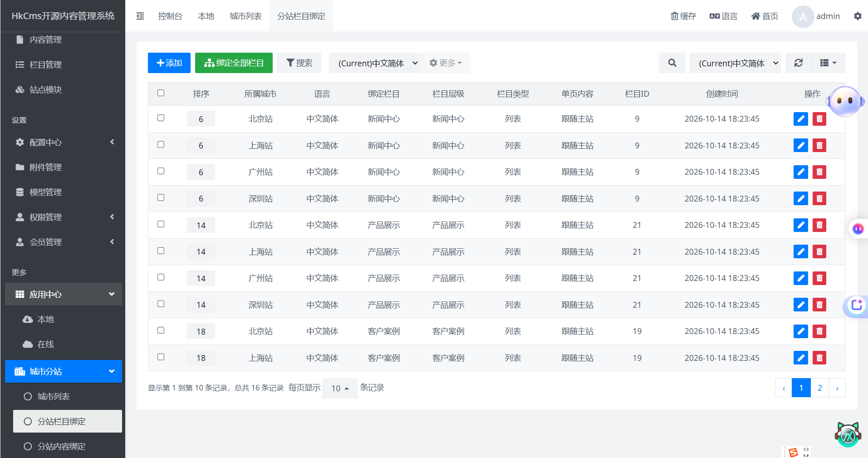This screenshot has height=458, width=868.
Task: Edit the 上海站 产品展示 binding
Action: point(801,252)
